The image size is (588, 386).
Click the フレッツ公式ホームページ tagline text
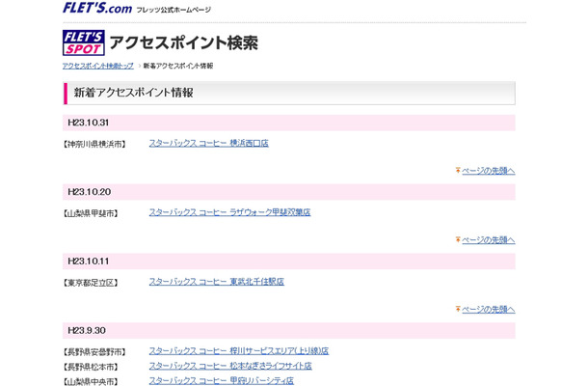174,10
